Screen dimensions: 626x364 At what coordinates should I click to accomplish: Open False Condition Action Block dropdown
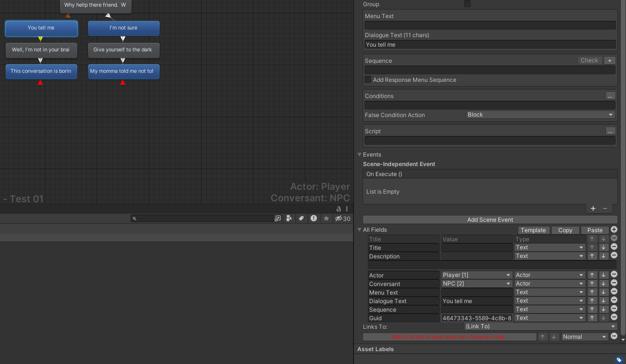540,115
